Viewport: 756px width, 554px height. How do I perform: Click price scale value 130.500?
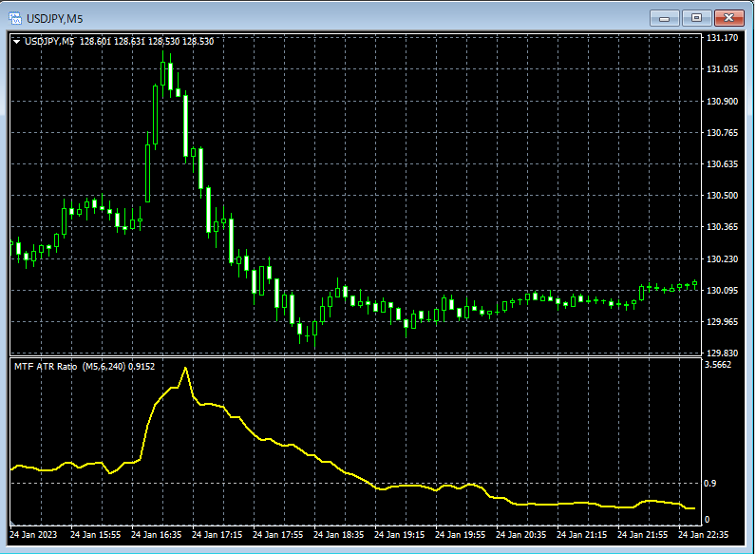[722, 196]
